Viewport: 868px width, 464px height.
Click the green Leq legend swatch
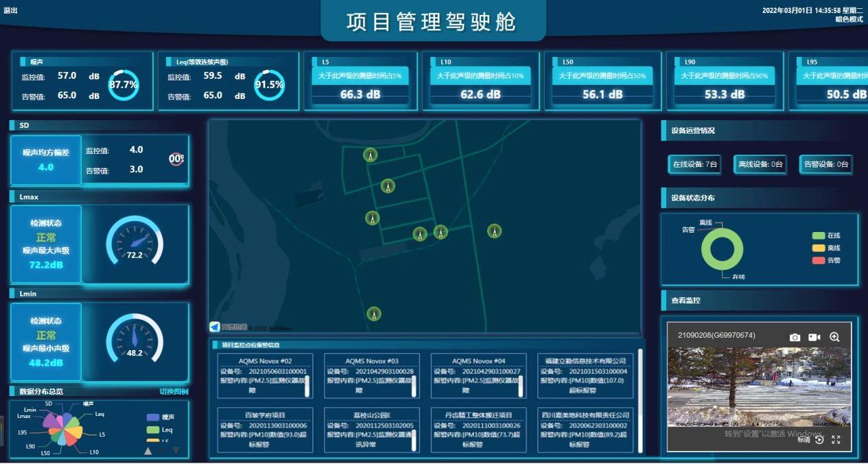pyautogui.click(x=154, y=429)
